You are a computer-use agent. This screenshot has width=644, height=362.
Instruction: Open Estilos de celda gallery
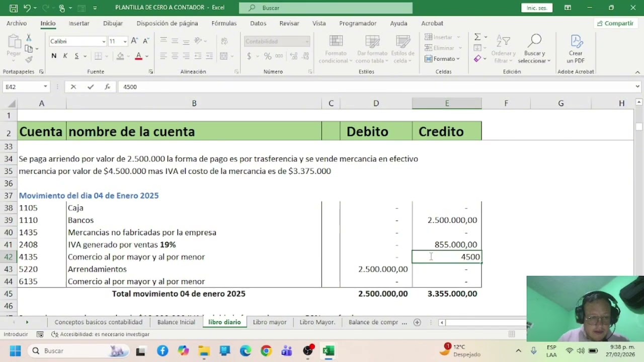pyautogui.click(x=403, y=49)
